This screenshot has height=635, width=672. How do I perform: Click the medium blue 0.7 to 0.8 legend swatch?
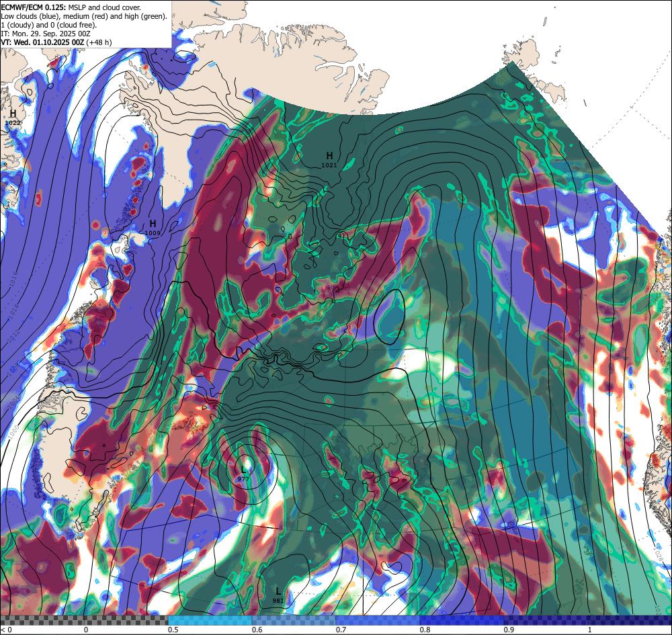click(378, 620)
